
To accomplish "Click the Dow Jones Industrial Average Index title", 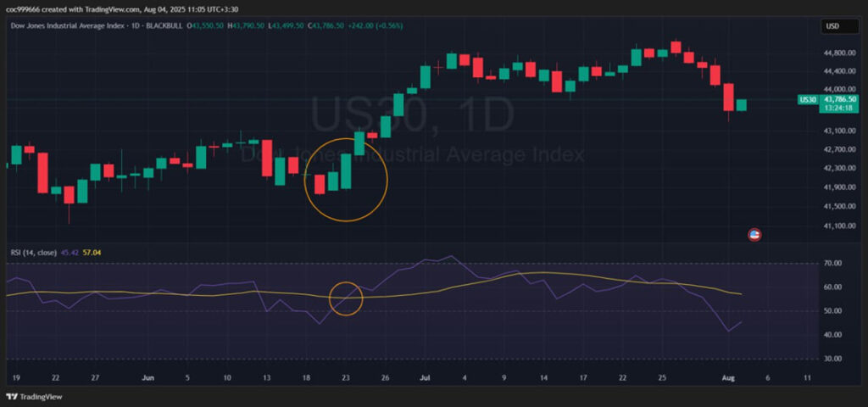I will [66, 27].
